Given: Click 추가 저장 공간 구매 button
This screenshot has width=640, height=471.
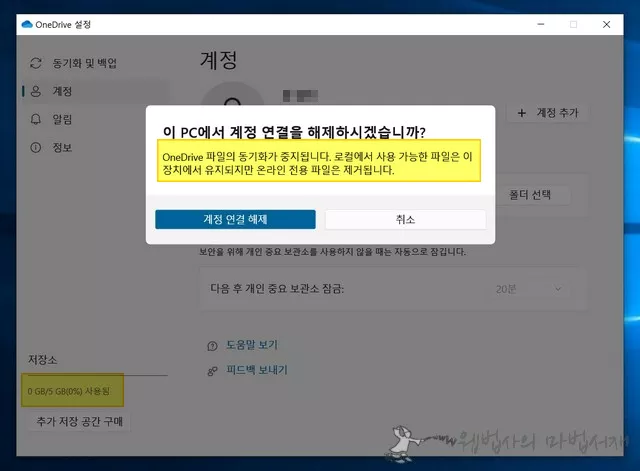Looking at the screenshot, I should (80, 421).
